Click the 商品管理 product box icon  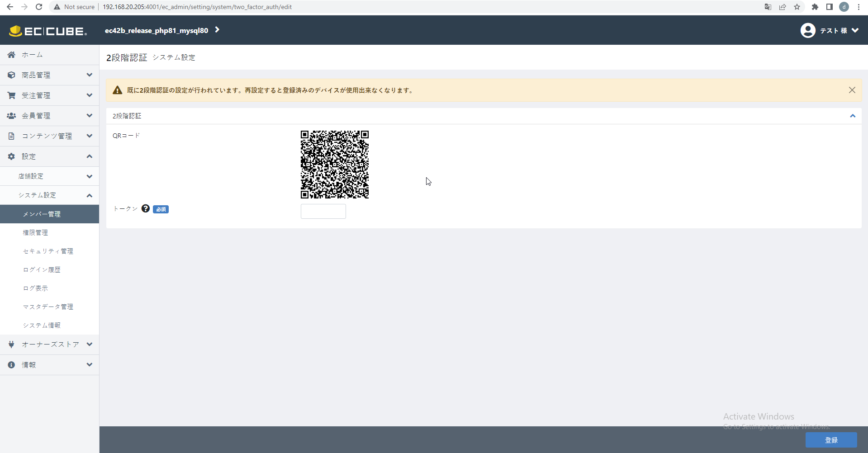(11, 75)
